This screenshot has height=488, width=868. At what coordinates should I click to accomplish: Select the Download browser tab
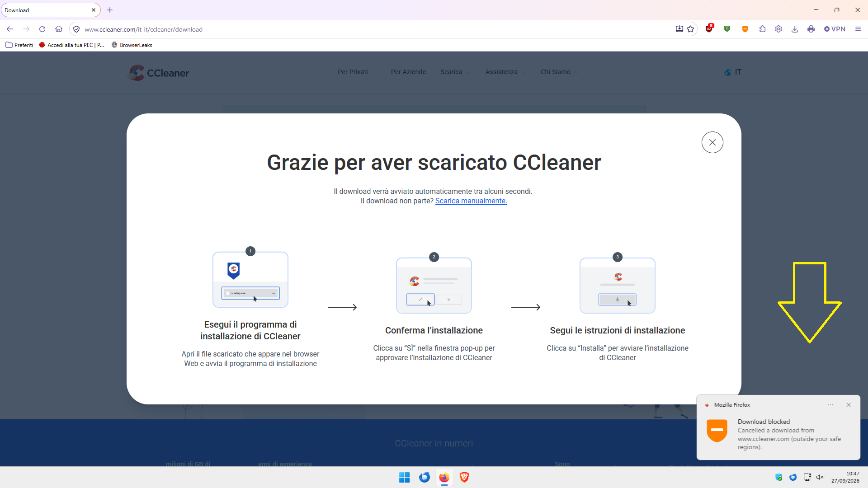[x=50, y=10]
